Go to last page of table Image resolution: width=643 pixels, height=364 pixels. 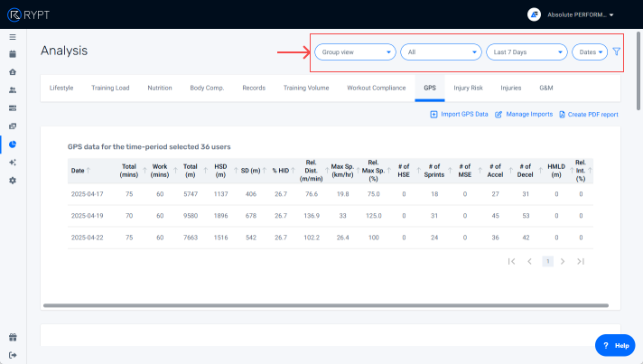coord(581,262)
